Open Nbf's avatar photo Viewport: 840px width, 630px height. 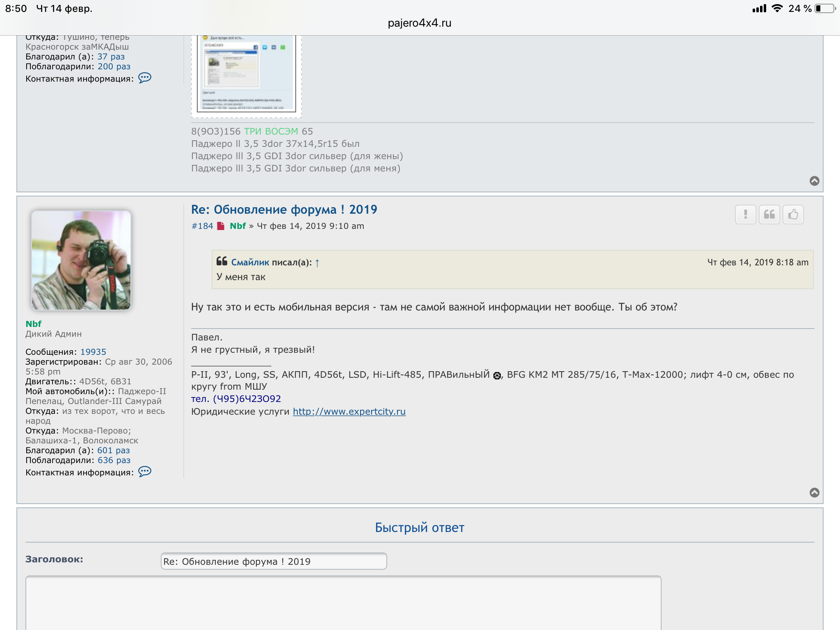coord(81,260)
